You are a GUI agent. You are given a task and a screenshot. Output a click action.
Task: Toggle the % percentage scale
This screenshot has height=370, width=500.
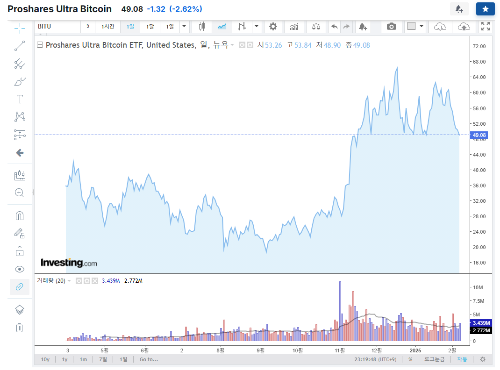tap(410, 359)
